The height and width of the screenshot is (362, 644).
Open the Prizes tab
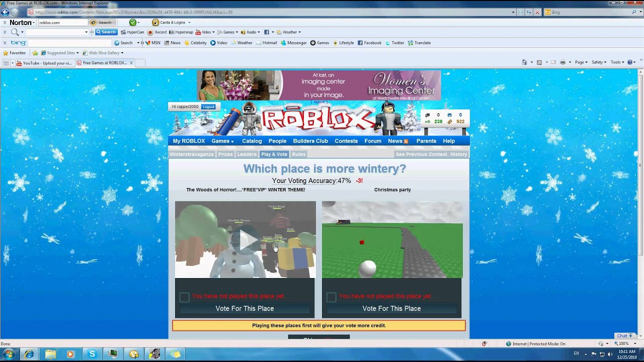click(x=225, y=154)
